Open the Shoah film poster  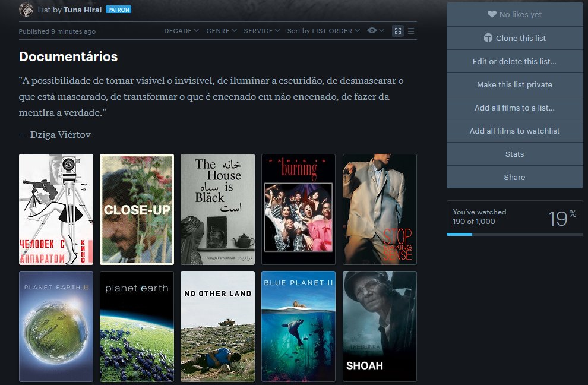pyautogui.click(x=380, y=326)
